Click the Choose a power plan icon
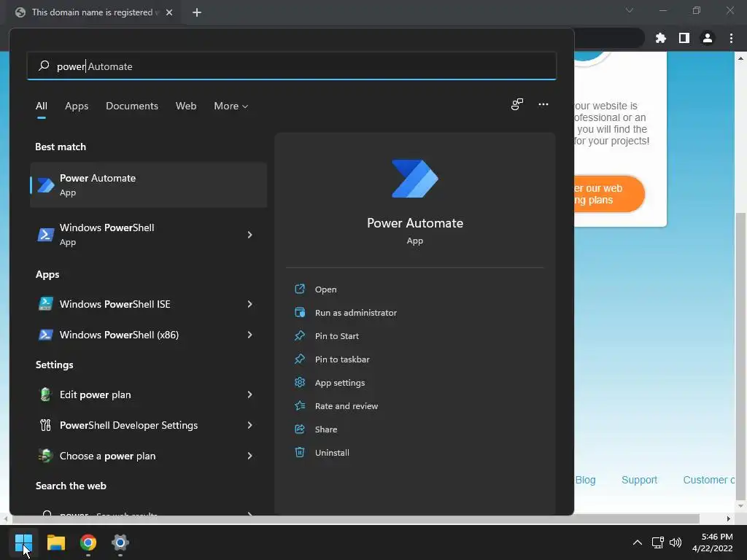 coord(45,456)
